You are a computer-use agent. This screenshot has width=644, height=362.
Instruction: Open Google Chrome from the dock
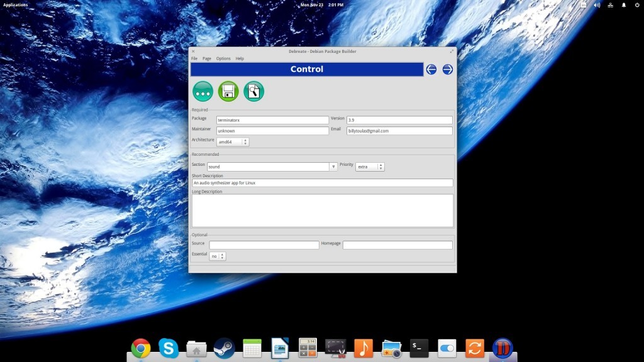141,348
